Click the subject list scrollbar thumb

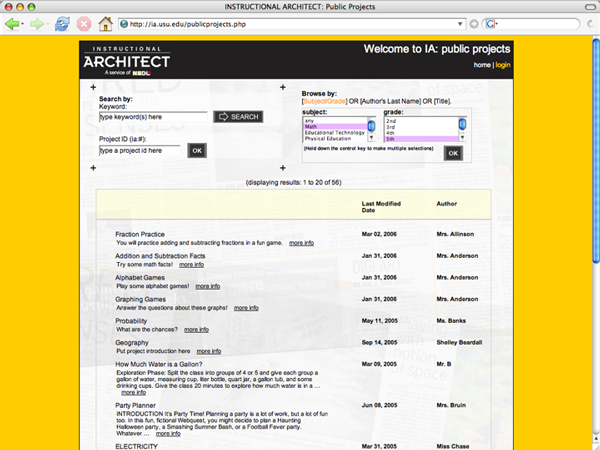(x=371, y=126)
